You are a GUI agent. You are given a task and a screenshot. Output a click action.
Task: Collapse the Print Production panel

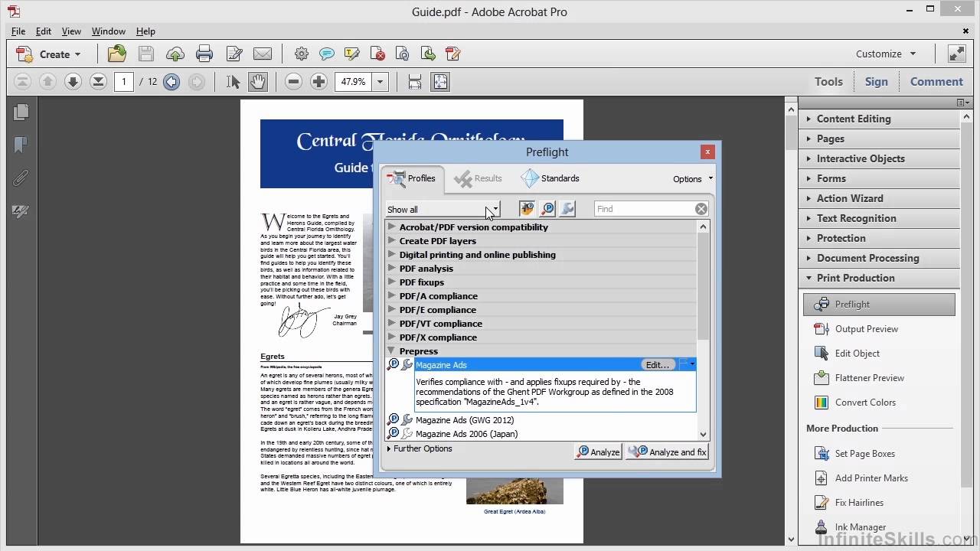pos(879,278)
